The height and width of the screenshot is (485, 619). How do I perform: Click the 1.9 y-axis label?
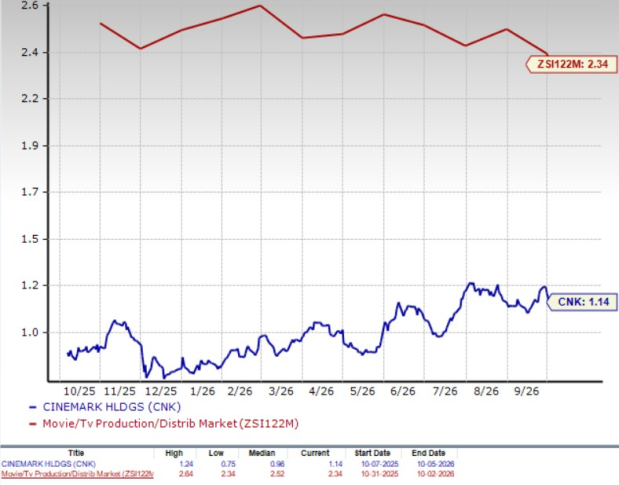pos(30,146)
